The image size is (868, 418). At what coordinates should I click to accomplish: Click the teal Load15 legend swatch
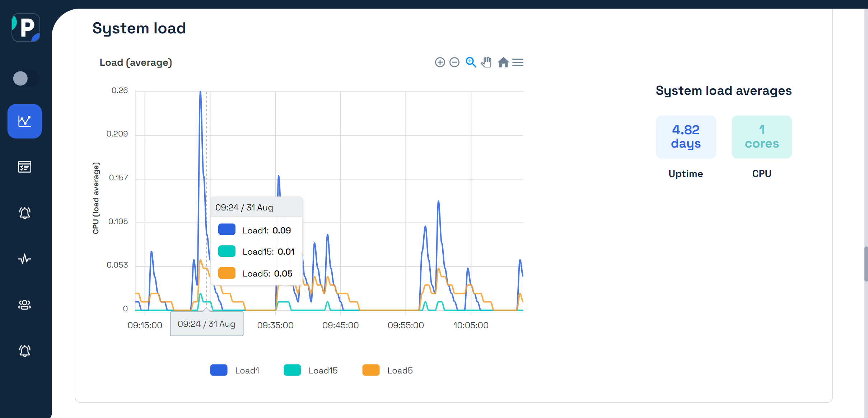click(x=292, y=370)
